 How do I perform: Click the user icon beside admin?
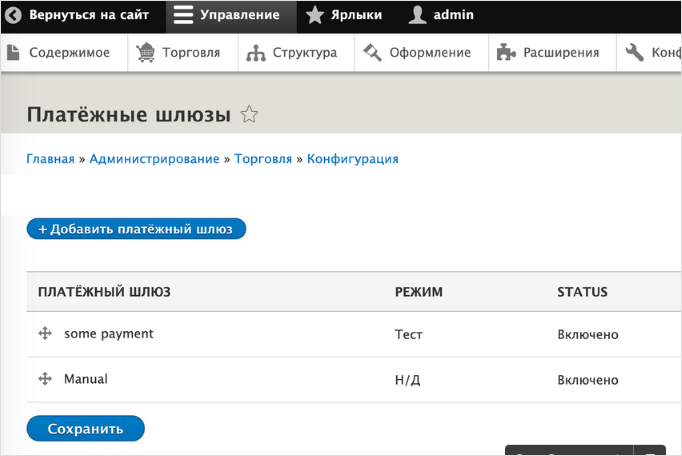(x=418, y=16)
